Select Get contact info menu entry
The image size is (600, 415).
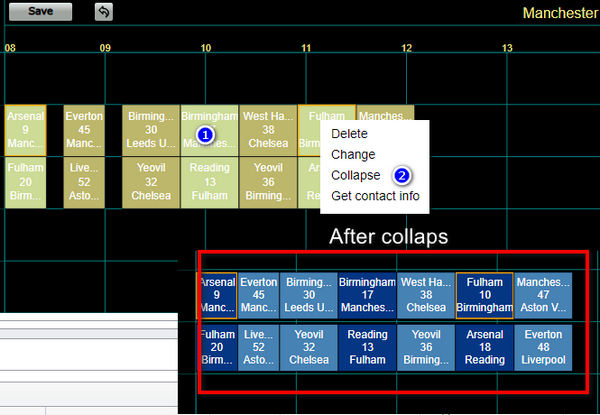click(x=375, y=196)
